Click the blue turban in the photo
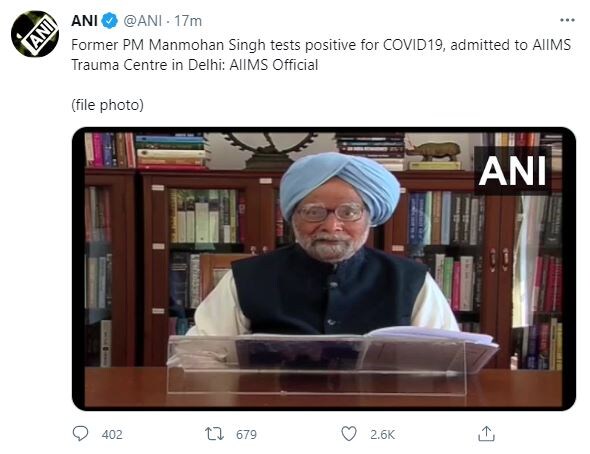The image size is (590, 454). pos(339,186)
